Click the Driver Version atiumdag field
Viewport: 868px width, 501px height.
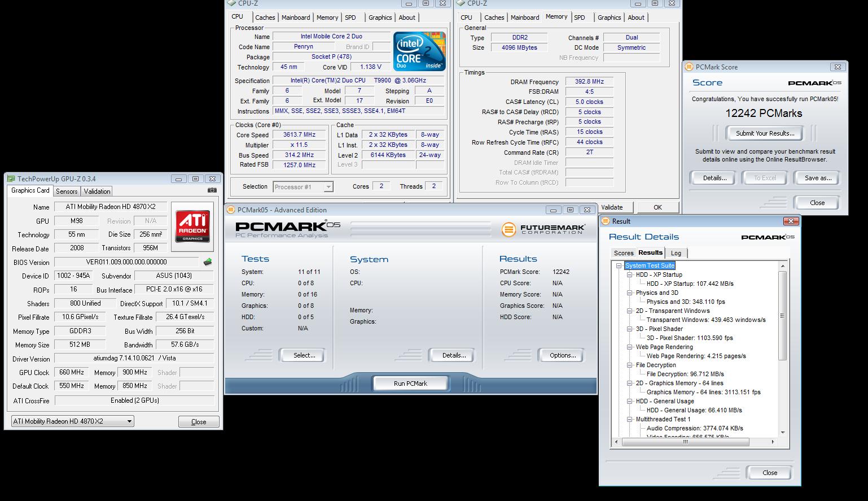pyautogui.click(x=134, y=359)
